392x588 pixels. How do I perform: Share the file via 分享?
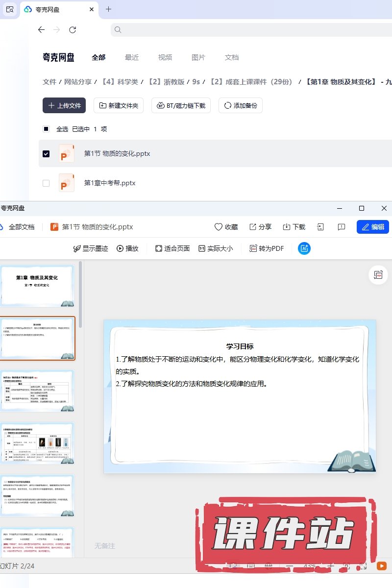pyautogui.click(x=260, y=227)
